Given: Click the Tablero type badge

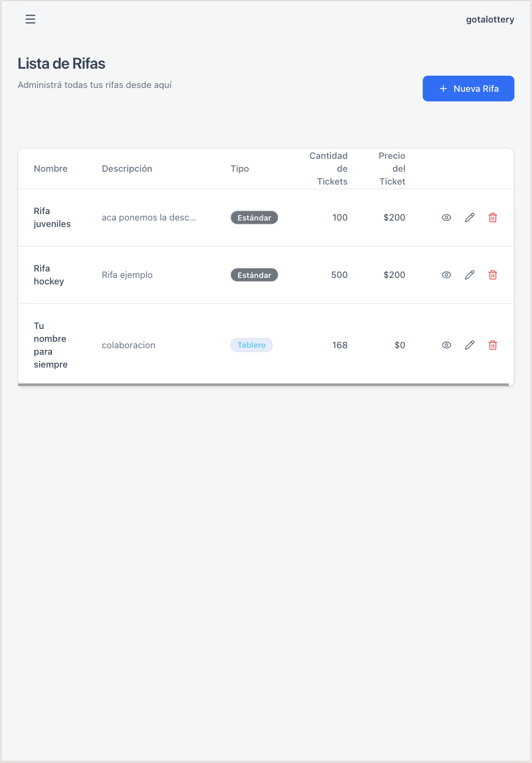Looking at the screenshot, I should click(252, 345).
